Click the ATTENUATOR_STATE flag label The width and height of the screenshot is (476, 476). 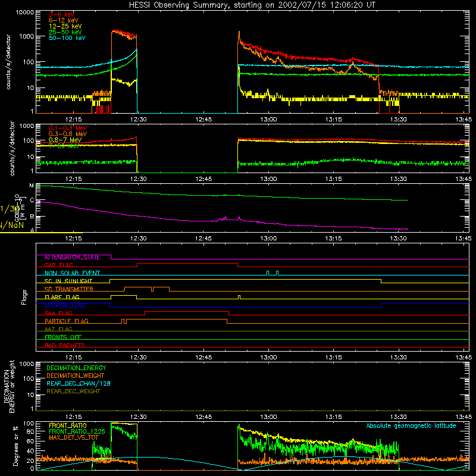(x=72, y=258)
